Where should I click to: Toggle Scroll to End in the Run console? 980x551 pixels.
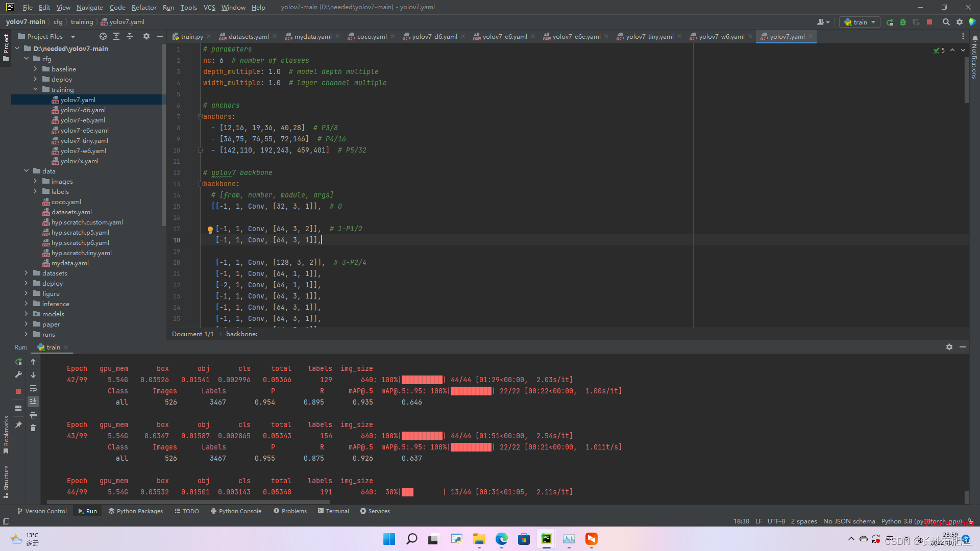(x=33, y=402)
